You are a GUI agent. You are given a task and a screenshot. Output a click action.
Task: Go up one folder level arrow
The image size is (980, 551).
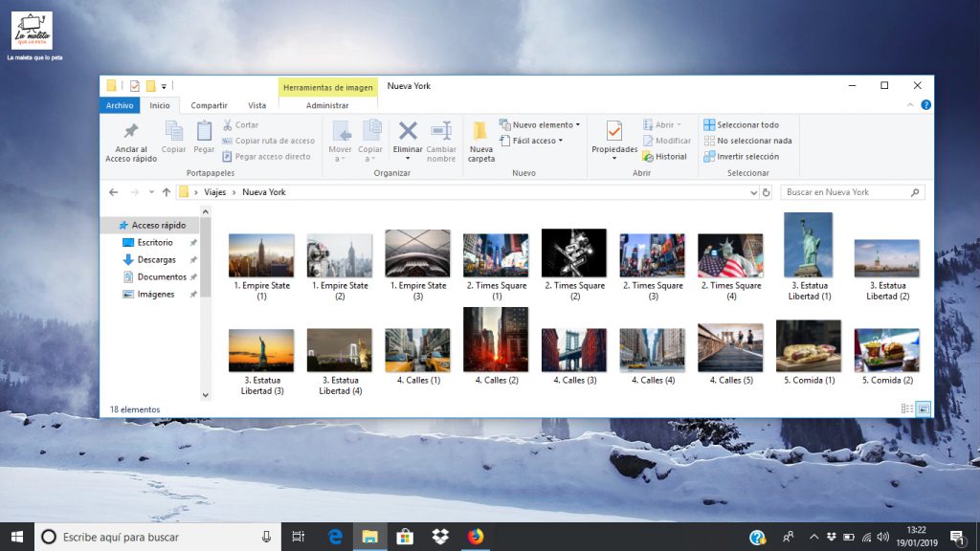pyautogui.click(x=167, y=192)
